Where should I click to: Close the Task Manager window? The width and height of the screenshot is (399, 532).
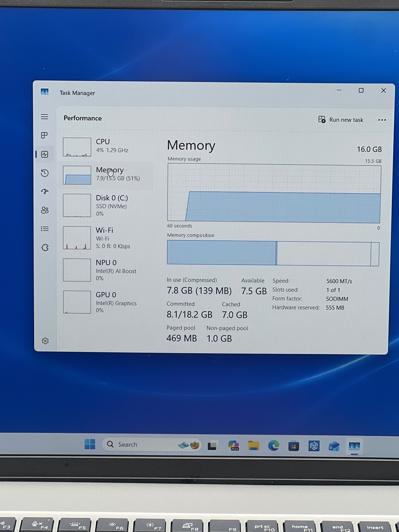click(x=383, y=90)
